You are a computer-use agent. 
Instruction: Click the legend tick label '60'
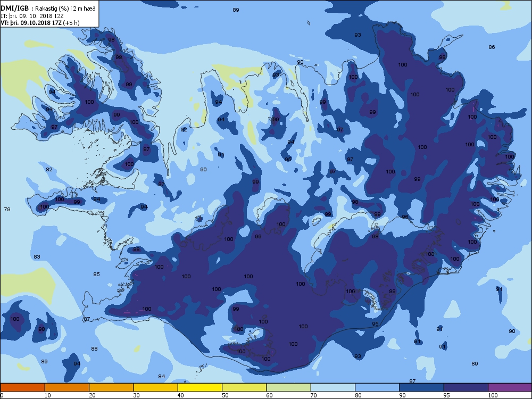[269, 395]
